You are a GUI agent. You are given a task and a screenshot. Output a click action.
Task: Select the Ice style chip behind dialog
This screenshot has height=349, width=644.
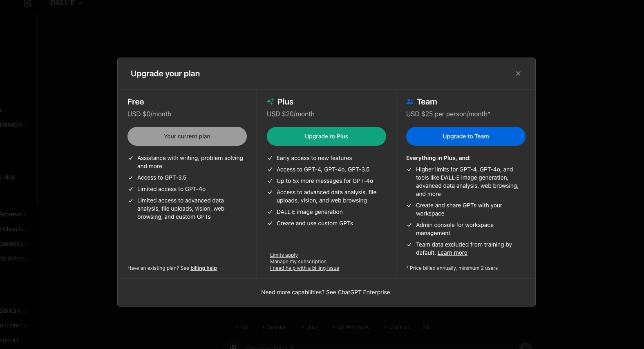[241, 327]
